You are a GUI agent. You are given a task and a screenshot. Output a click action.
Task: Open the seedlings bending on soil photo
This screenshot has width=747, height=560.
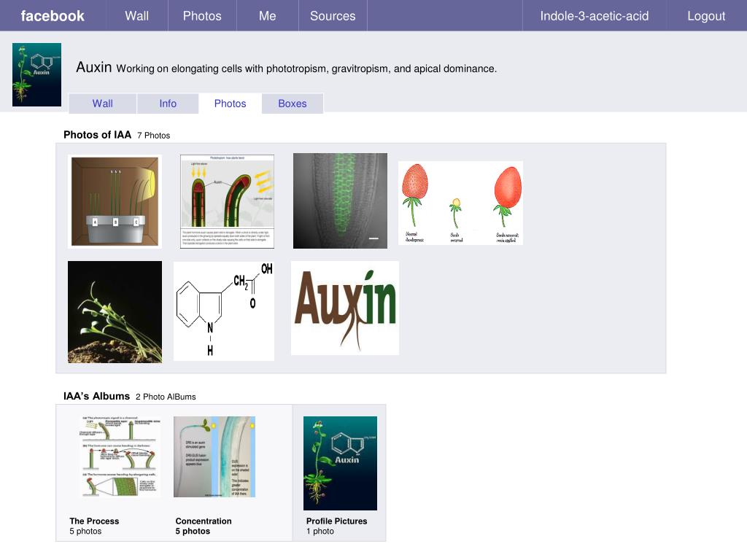tap(115, 312)
